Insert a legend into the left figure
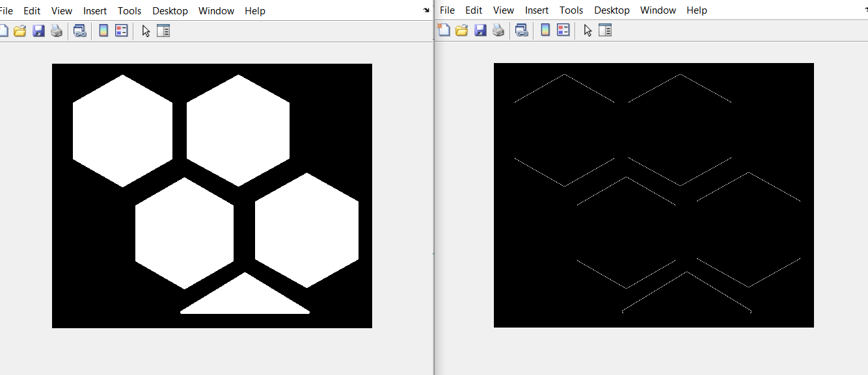 [121, 31]
